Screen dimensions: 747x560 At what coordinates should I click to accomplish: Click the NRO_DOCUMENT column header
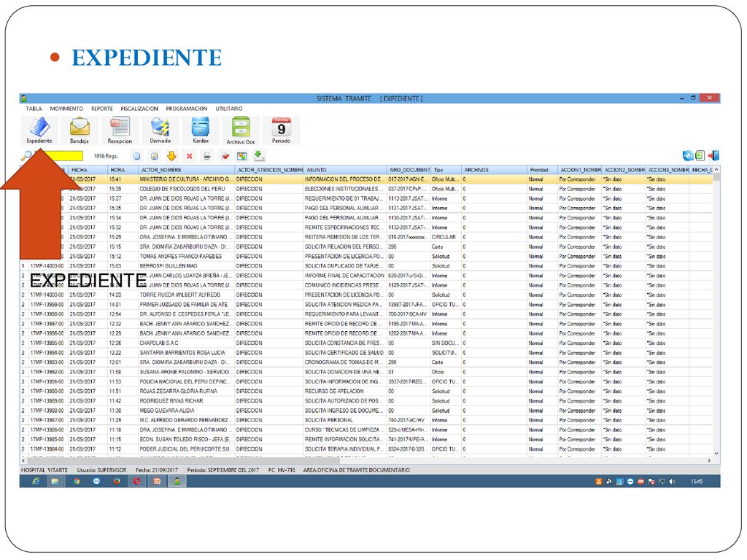click(x=409, y=169)
